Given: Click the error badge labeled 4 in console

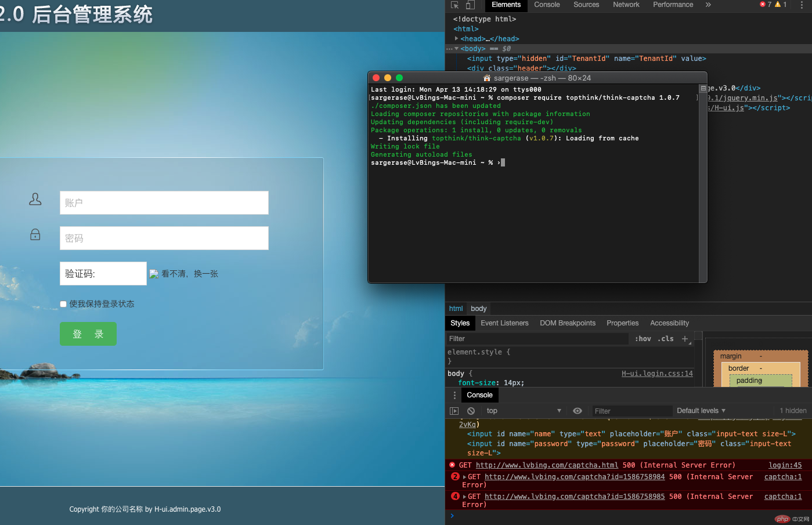Looking at the screenshot, I should (x=456, y=496).
